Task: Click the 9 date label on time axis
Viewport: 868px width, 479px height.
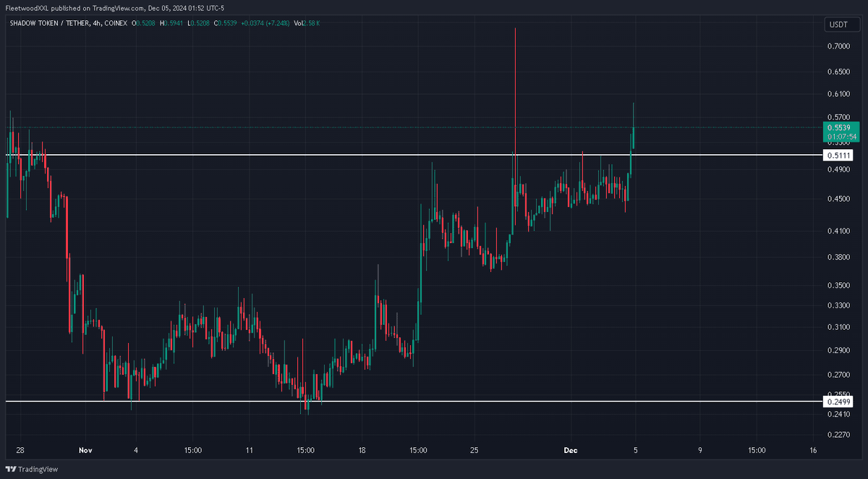Action: 700,450
